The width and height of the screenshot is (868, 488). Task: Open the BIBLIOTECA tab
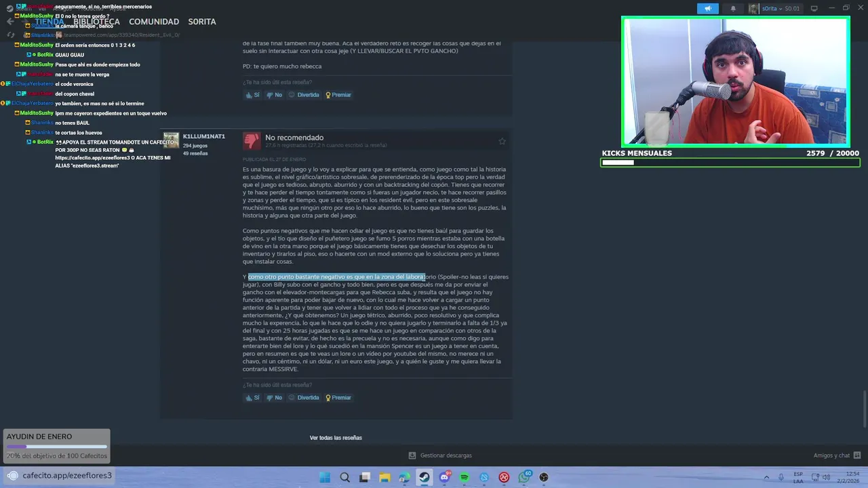[x=96, y=22]
